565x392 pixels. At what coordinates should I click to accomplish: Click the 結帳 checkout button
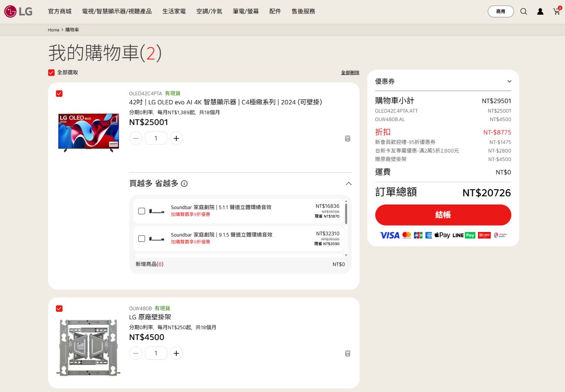(443, 215)
